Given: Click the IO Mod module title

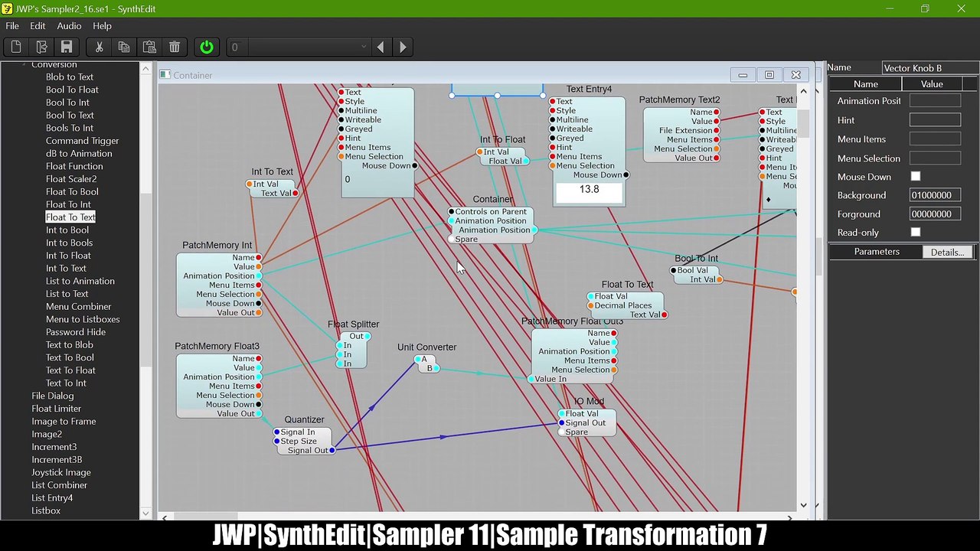Looking at the screenshot, I should pyautogui.click(x=589, y=402).
